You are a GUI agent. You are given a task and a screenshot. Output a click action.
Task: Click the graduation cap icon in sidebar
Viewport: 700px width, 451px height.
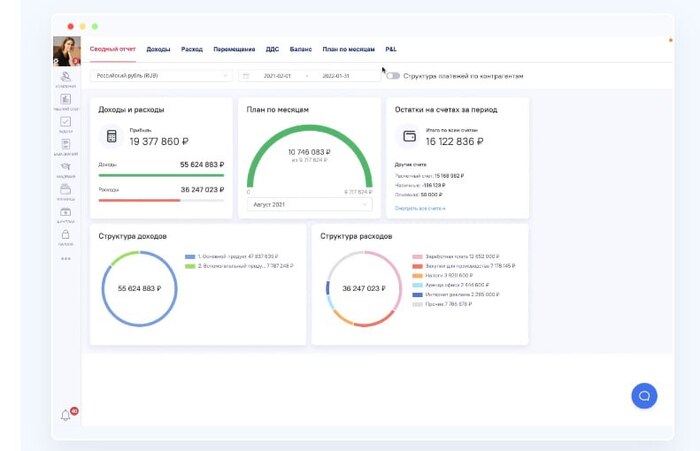pyautogui.click(x=66, y=167)
